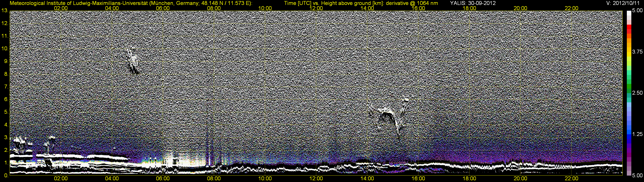Click the height axis label 9
The image size is (644, 182).
click(6, 61)
